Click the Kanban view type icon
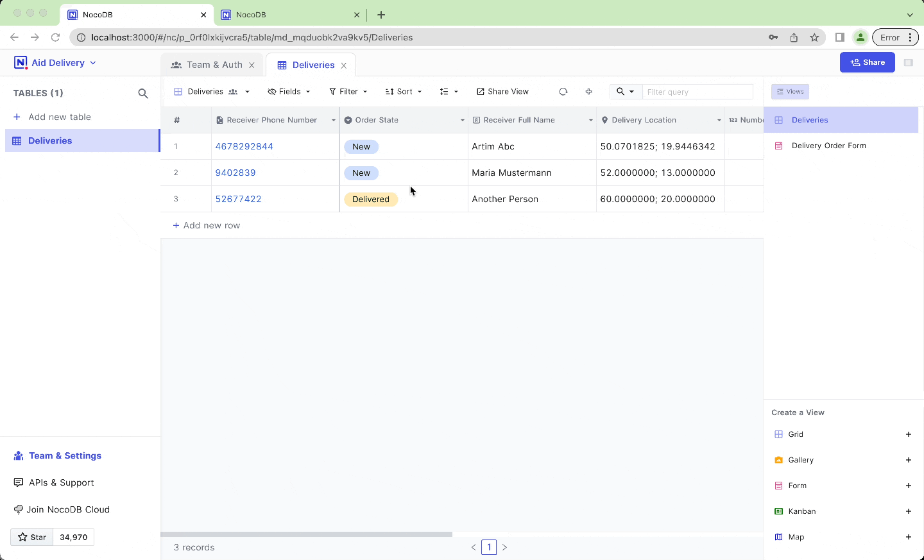The width and height of the screenshot is (924, 560). (778, 511)
